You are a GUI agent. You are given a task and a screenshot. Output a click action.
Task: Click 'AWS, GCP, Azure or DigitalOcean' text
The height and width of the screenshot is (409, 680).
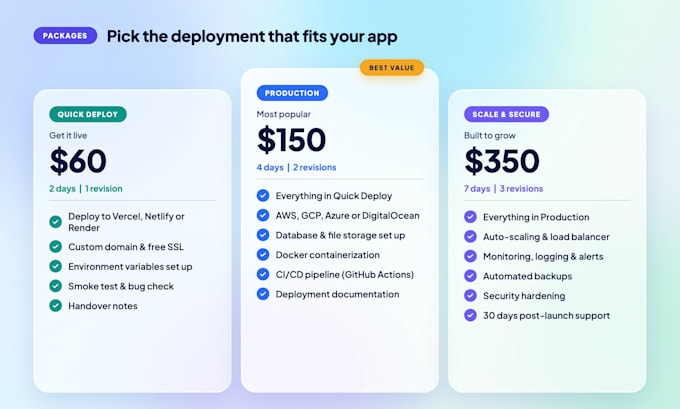348,216
